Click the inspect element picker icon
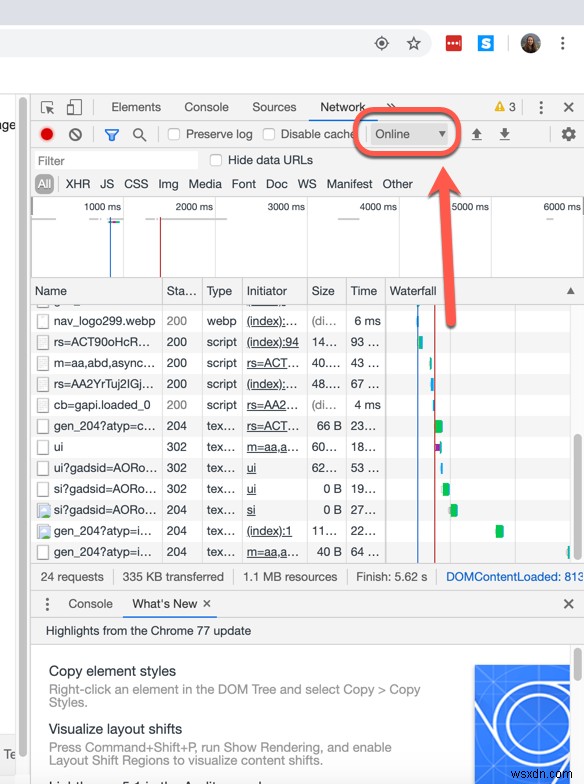The width and height of the screenshot is (584, 784). [48, 108]
